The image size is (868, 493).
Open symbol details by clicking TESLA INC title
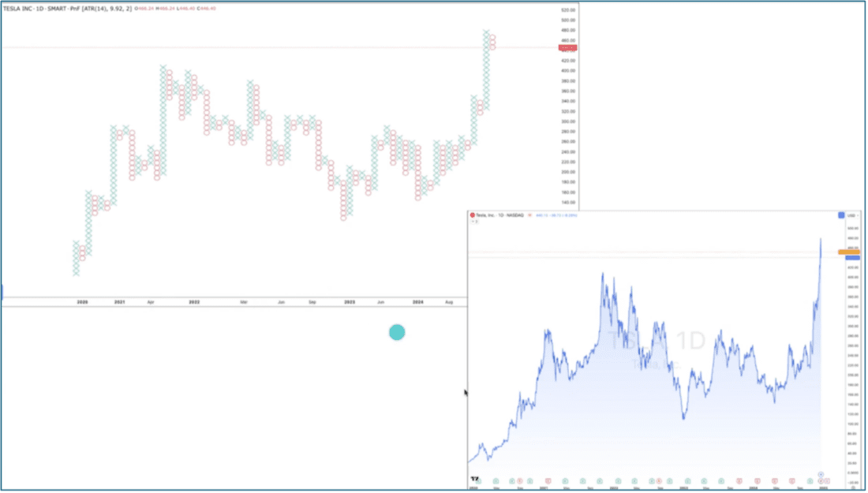click(20, 6)
